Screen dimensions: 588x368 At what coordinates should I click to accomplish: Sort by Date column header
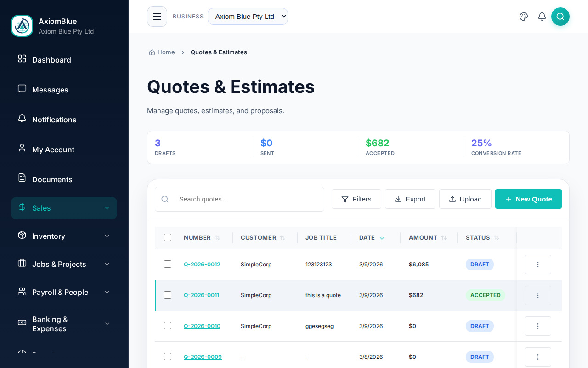[x=372, y=238]
